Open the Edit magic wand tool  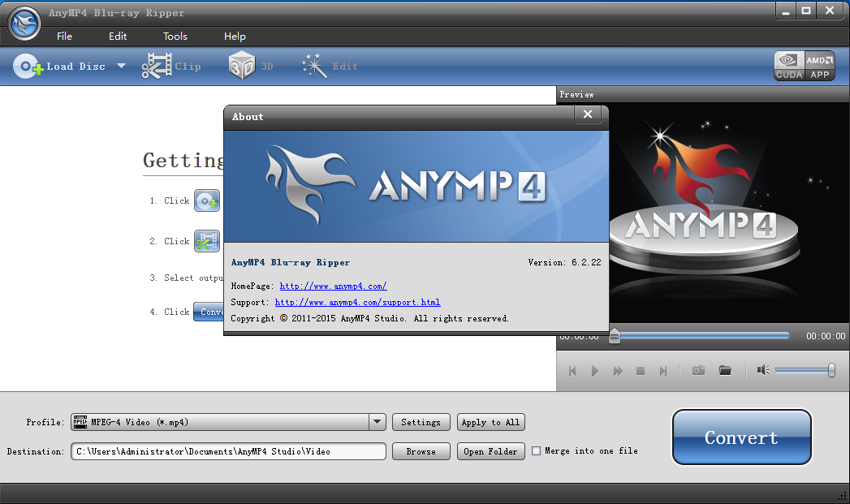(314, 67)
